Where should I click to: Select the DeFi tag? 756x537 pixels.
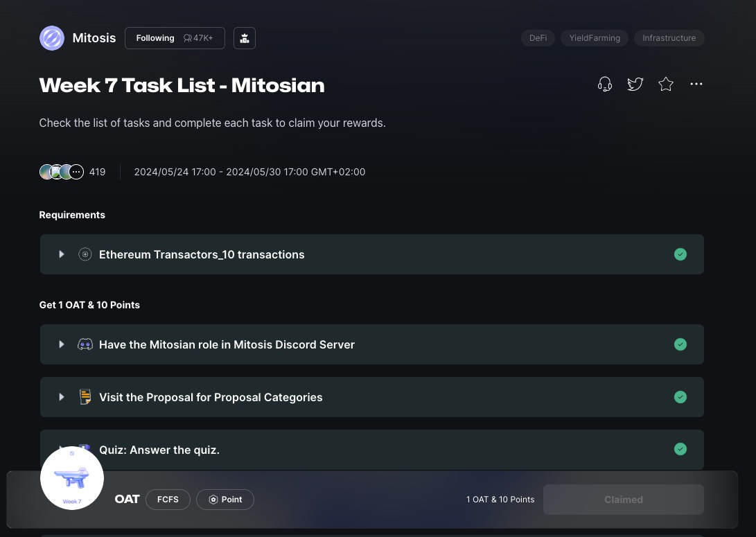(x=538, y=38)
